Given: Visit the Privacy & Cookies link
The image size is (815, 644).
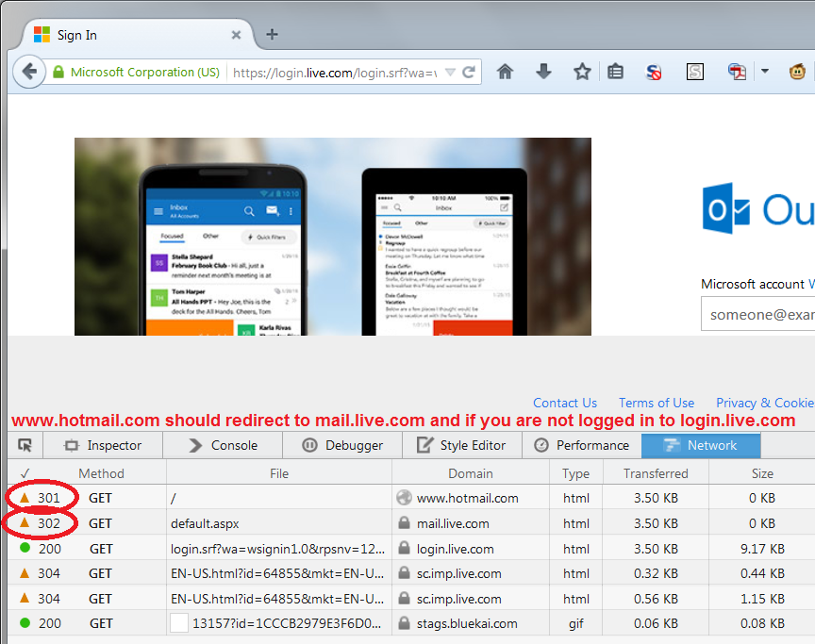Looking at the screenshot, I should click(x=765, y=403).
